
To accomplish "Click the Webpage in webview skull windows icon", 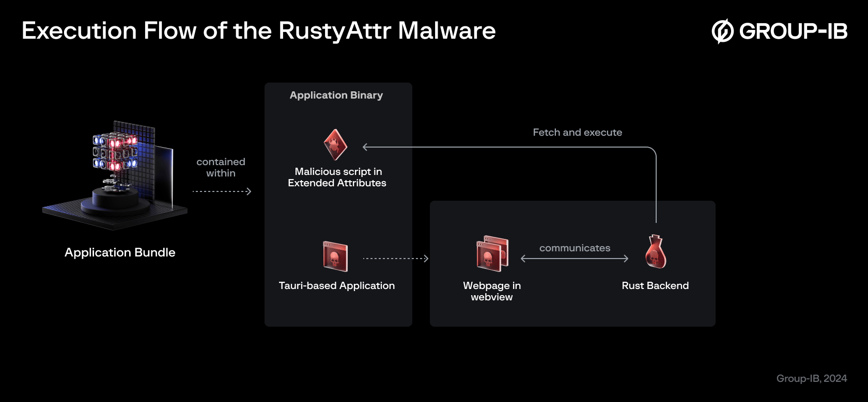I will click(492, 253).
